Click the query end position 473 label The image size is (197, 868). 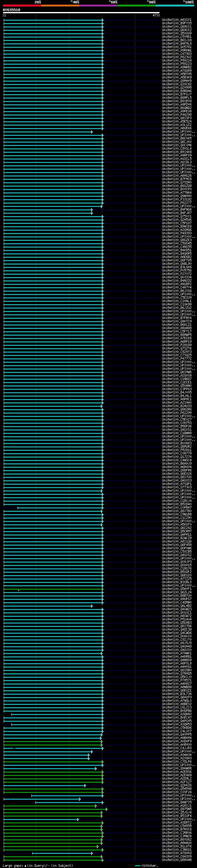click(155, 15)
